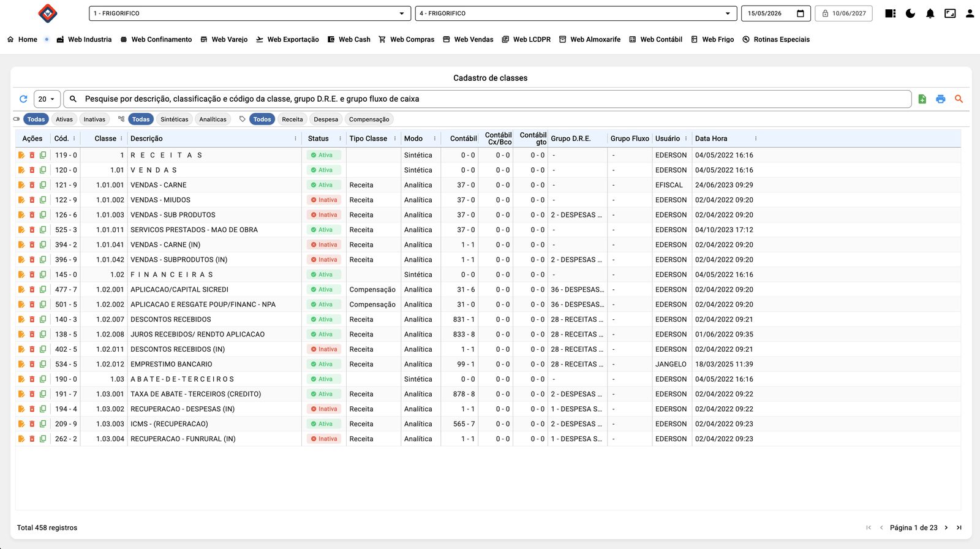Open the Rotinas Especiais menu
This screenshot has height=549, width=980.
click(776, 39)
